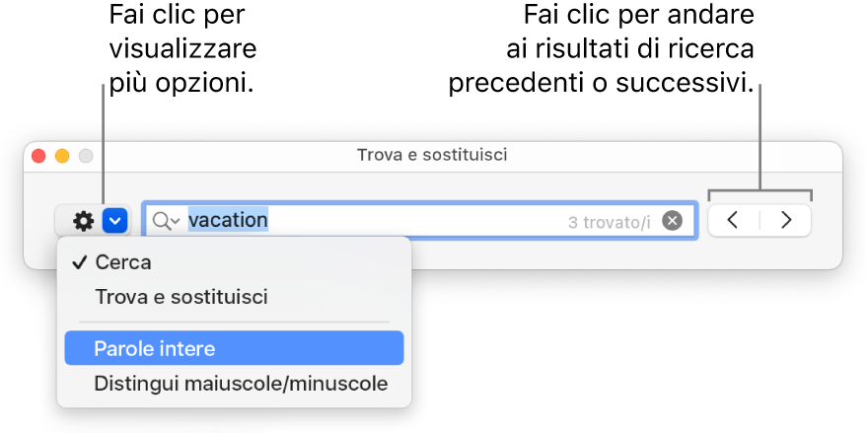Click the magnifying glass search icon
Viewport: 868px width, 433px height.
[x=162, y=221]
